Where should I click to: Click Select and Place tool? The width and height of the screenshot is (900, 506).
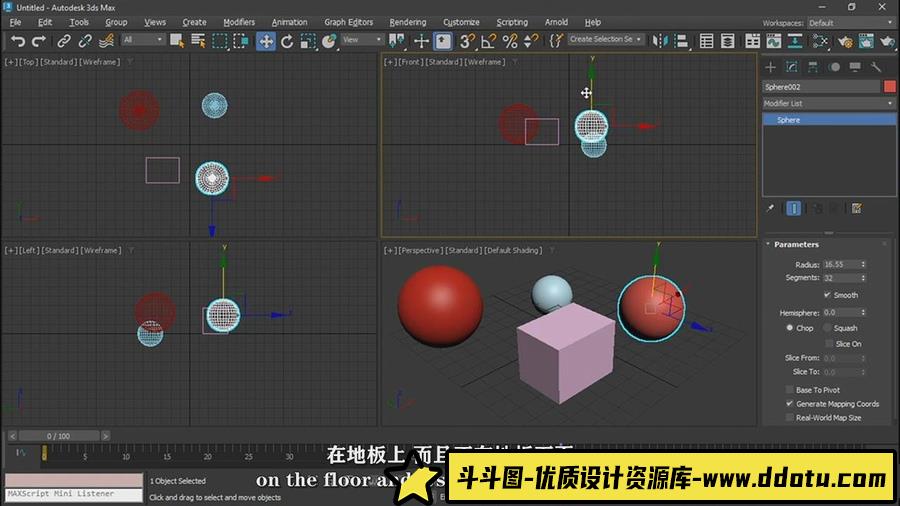click(x=329, y=41)
